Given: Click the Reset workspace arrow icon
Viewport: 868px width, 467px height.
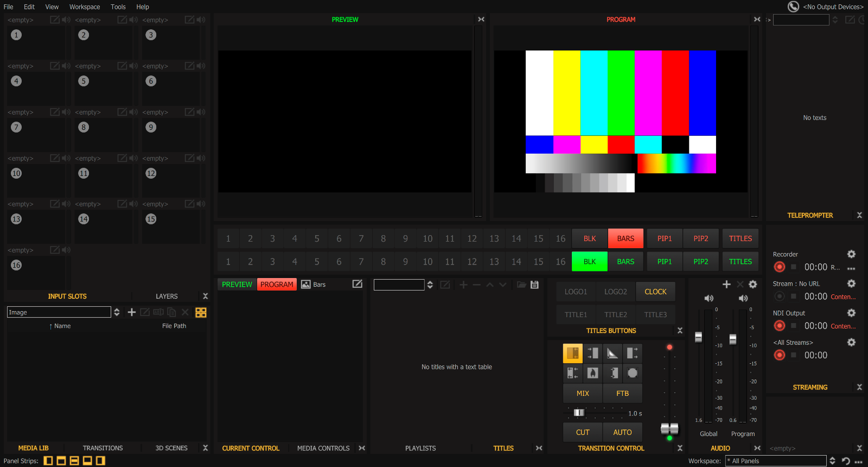Looking at the screenshot, I should point(846,461).
